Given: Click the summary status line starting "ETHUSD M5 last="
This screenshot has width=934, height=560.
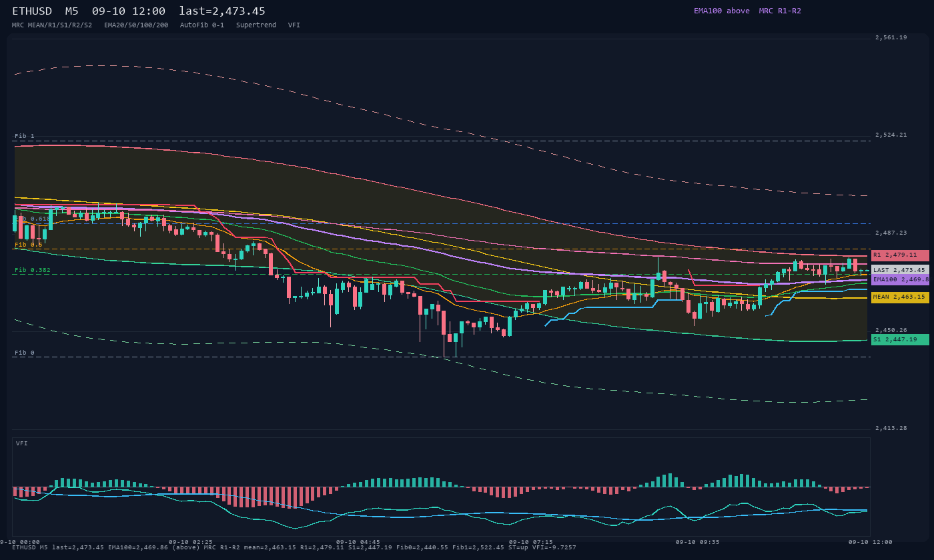Looking at the screenshot, I should (x=294, y=547).
